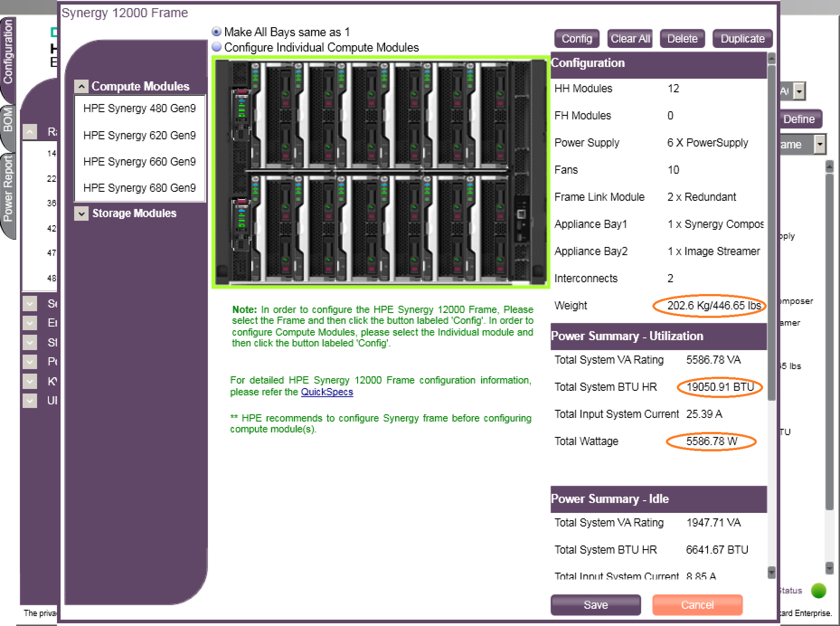The image size is (840, 626).
Task: Click the '2 x Redundant' Frame Link Module value
Action: pos(702,197)
